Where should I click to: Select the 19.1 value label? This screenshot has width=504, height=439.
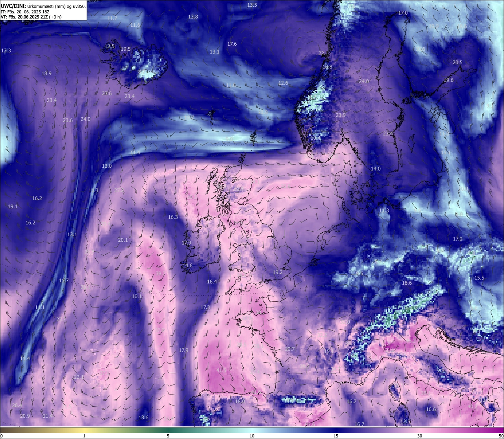13,207
